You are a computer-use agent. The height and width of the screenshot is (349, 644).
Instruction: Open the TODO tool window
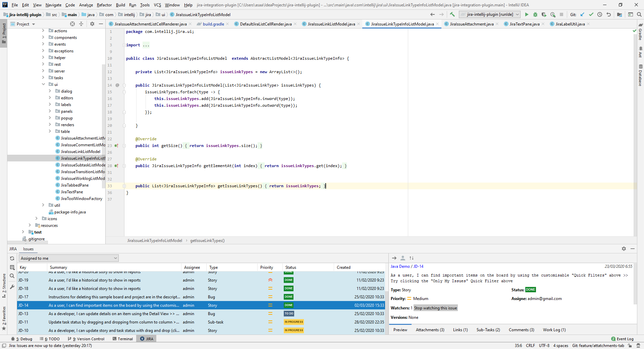(50, 339)
